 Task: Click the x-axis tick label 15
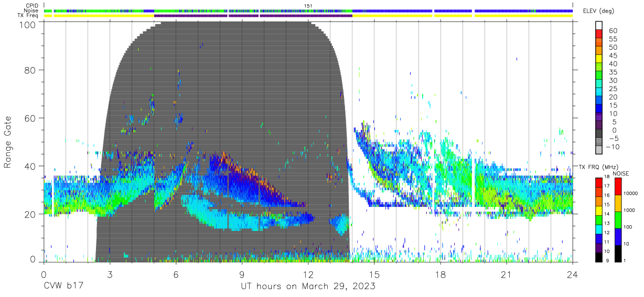374,274
